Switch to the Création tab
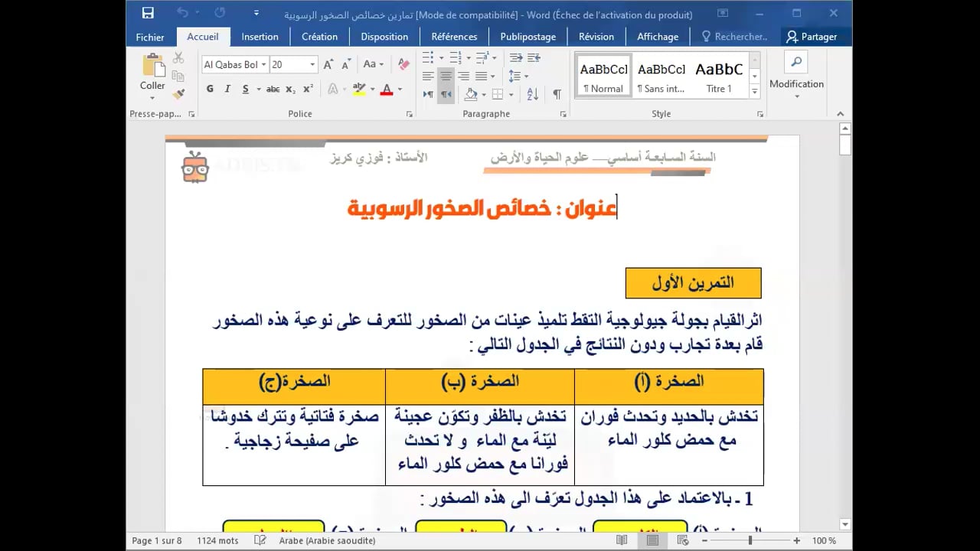This screenshot has width=980, height=551. (x=319, y=37)
